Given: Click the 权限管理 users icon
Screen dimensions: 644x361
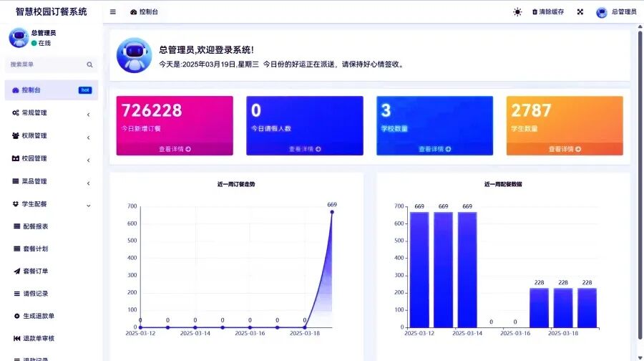Looking at the screenshot, I should (16, 135).
